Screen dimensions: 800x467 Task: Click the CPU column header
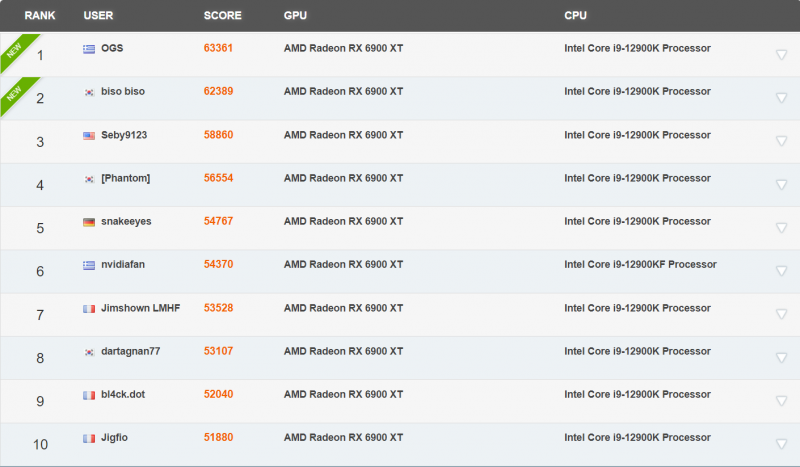click(x=576, y=16)
